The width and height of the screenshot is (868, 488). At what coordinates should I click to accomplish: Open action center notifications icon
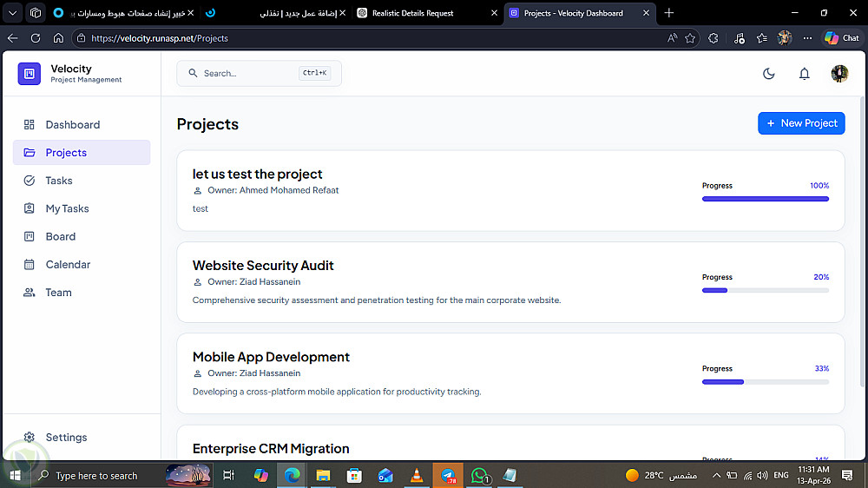tap(847, 475)
